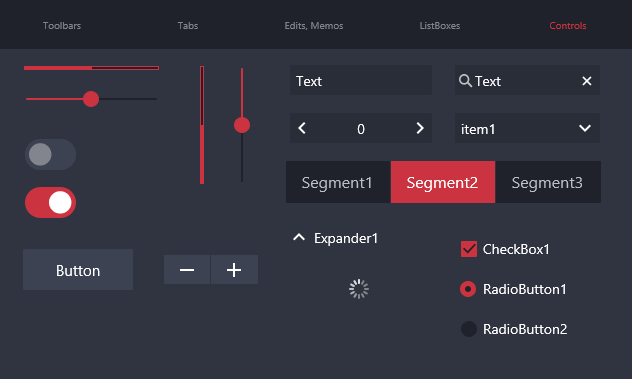This screenshot has height=379, width=632.
Task: Click the Button button
Action: 78,269
